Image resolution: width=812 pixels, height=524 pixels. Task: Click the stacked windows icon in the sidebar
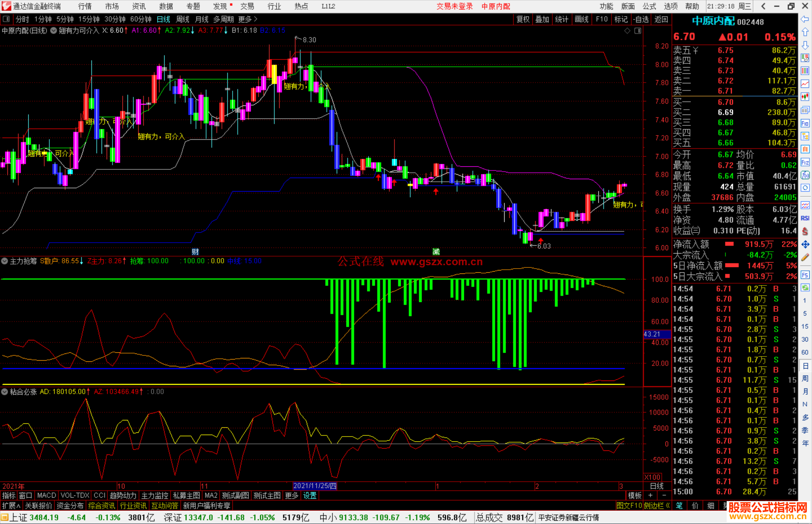tap(805, 110)
